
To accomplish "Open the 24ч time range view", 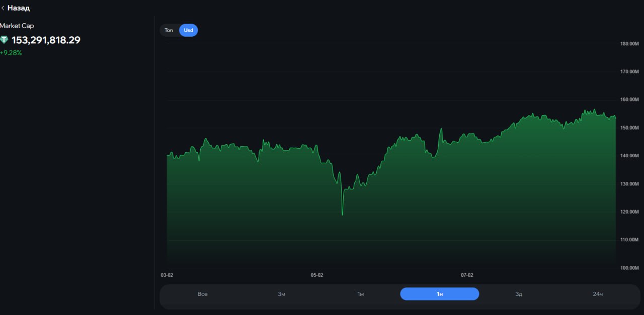I will point(597,294).
